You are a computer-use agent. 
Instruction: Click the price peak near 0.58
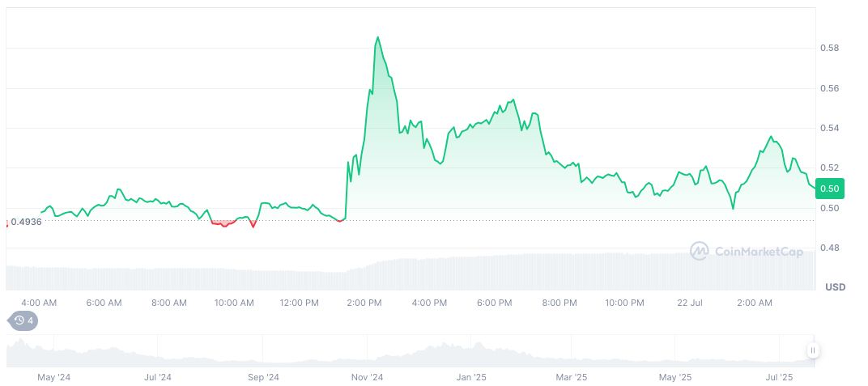(377, 37)
